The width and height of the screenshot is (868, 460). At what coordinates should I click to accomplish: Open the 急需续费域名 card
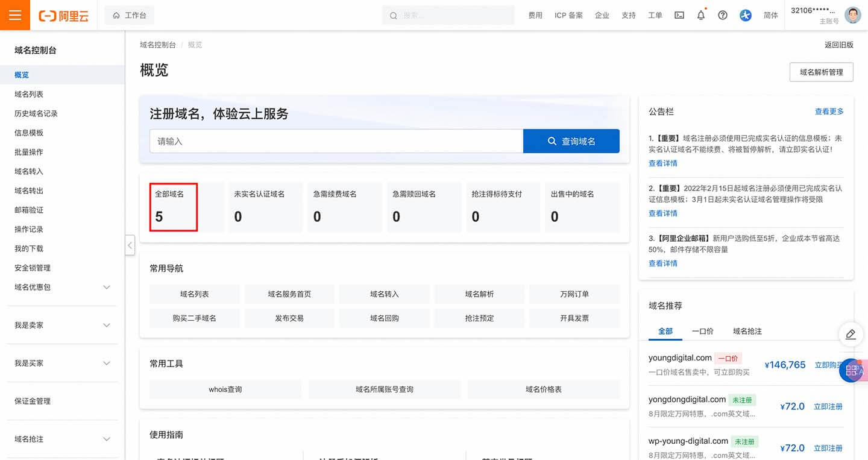point(345,207)
